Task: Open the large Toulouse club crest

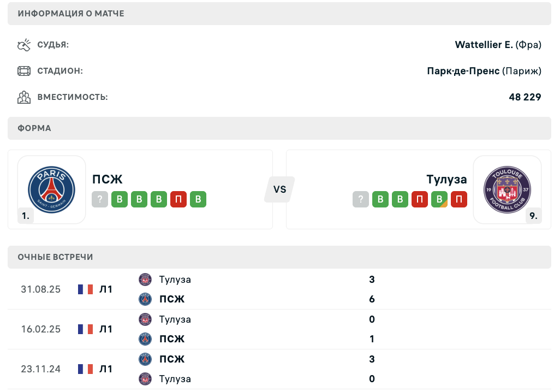Action: (x=507, y=189)
